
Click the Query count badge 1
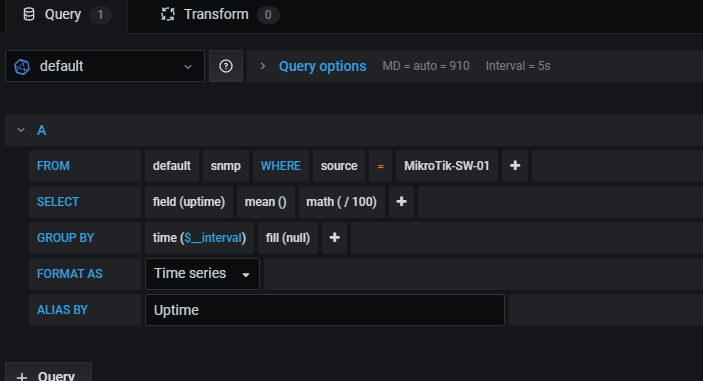click(x=100, y=15)
